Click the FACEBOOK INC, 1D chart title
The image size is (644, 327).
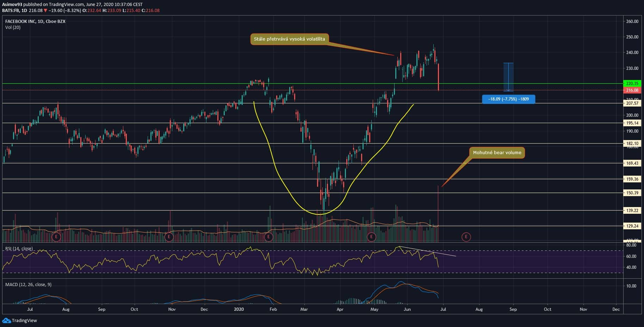click(35, 22)
